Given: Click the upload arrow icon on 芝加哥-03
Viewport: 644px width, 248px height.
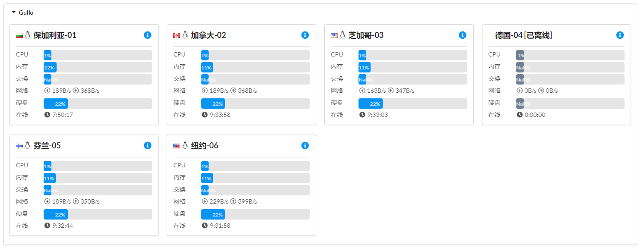Looking at the screenshot, I should pos(391,91).
